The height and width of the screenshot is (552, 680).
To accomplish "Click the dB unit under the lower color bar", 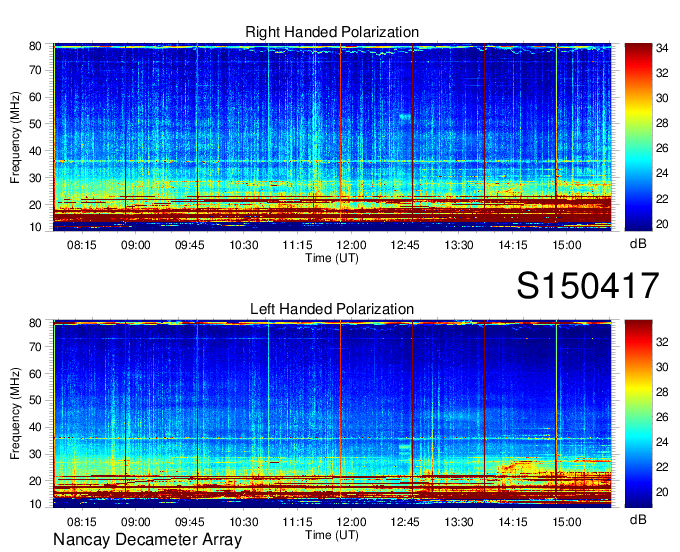I will pos(638,519).
